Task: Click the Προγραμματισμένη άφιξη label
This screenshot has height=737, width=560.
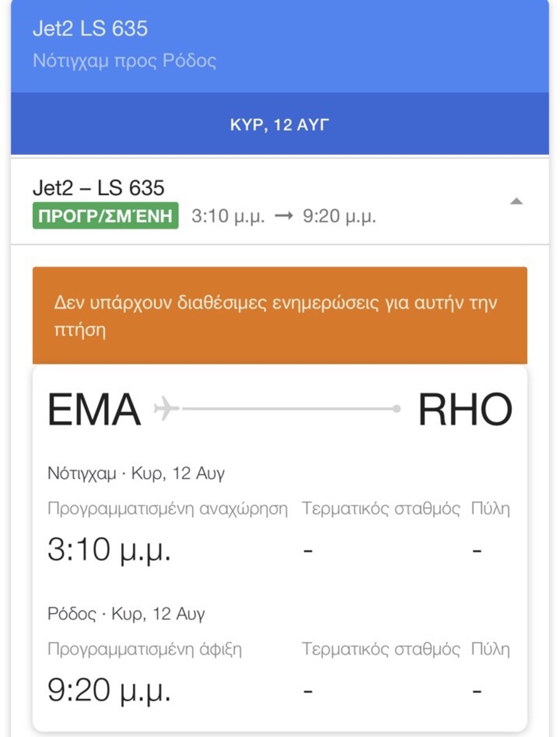Action: point(145,649)
